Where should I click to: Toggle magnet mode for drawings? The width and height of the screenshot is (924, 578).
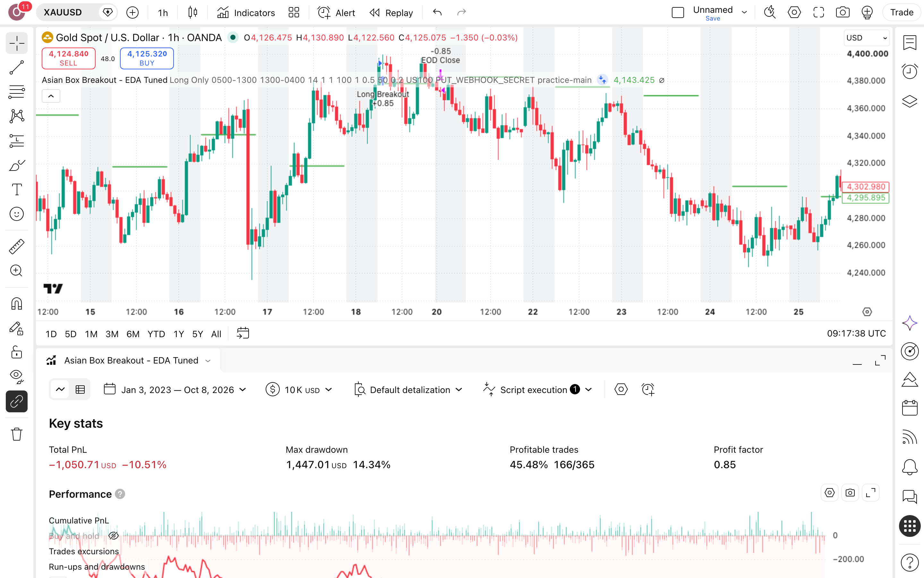(16, 304)
